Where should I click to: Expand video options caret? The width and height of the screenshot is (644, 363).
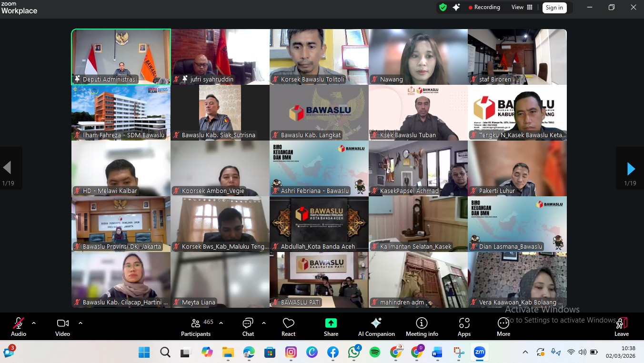tap(80, 323)
